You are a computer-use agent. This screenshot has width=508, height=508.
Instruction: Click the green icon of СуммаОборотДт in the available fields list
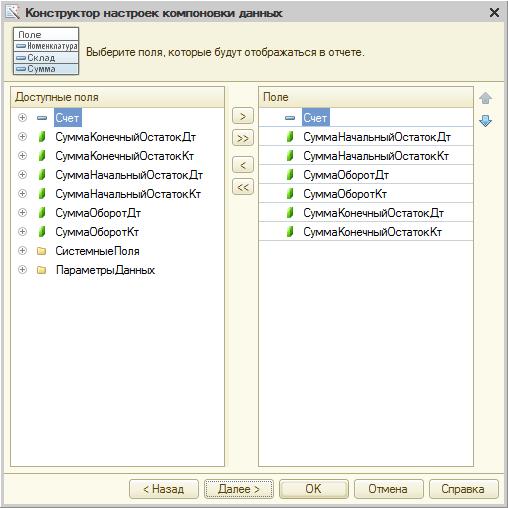[42, 213]
